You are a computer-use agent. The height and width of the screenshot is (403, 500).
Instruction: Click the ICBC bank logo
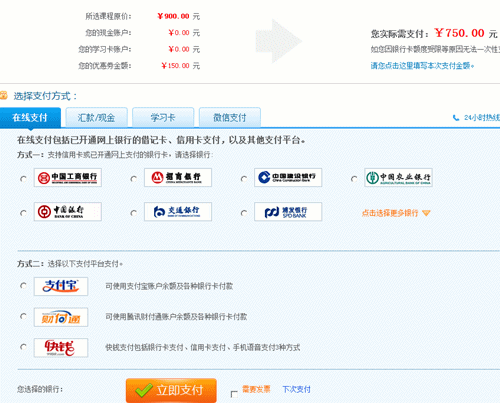[x=68, y=178]
